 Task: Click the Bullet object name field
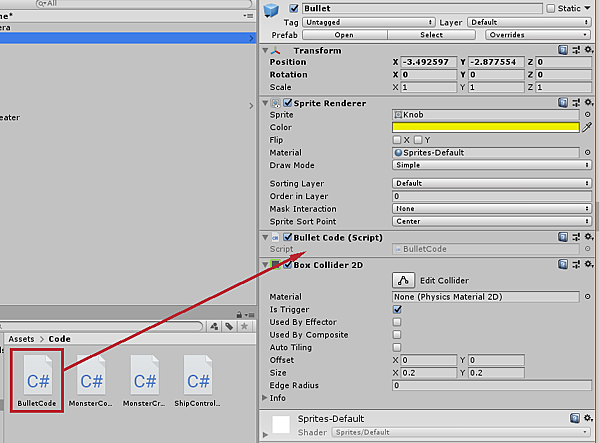pos(422,8)
